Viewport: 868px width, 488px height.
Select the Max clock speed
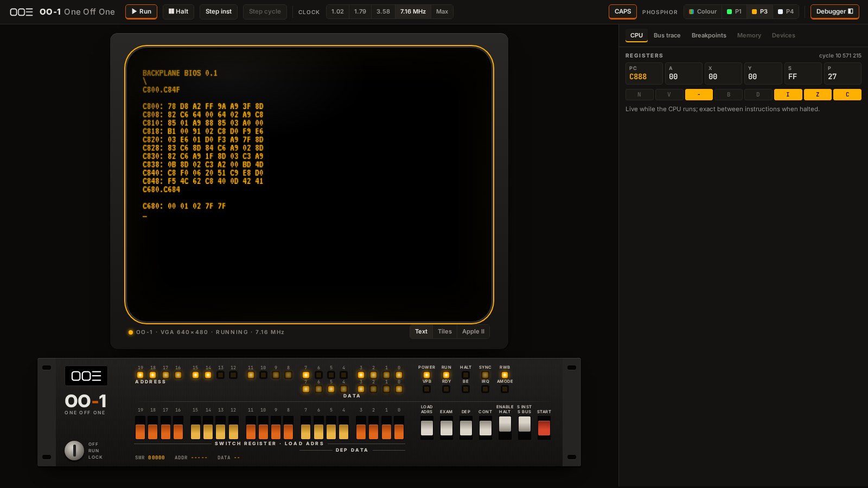click(x=442, y=11)
